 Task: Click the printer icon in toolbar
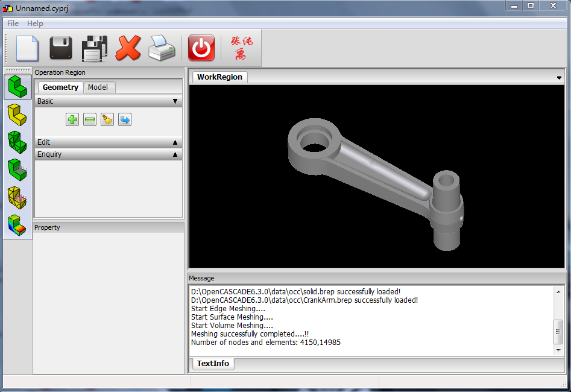coord(162,48)
